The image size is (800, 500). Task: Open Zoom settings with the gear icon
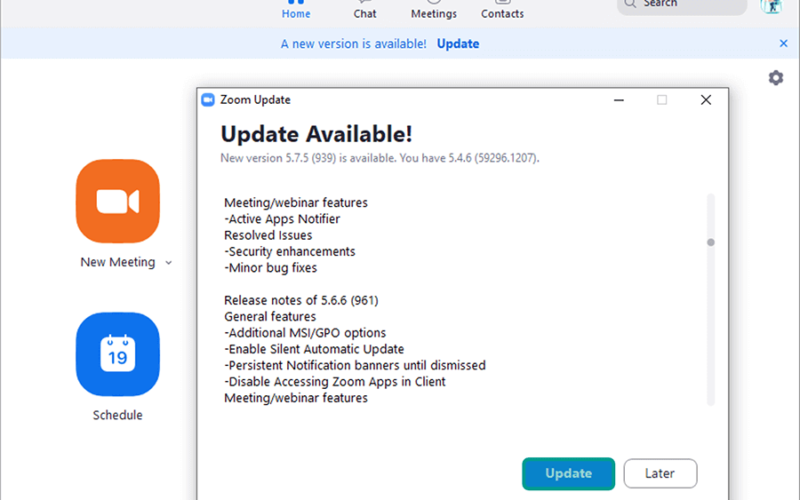tap(776, 78)
